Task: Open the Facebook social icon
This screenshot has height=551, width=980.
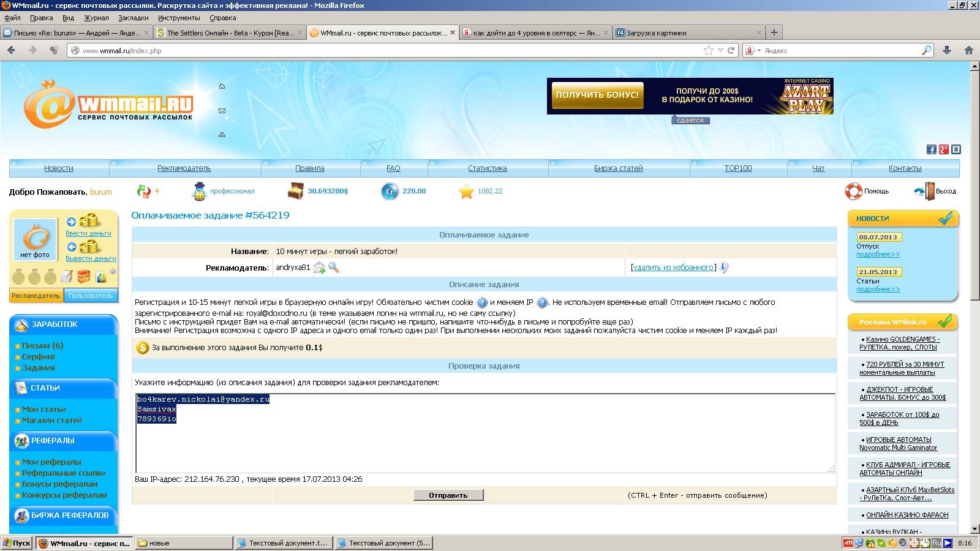Action: coord(931,149)
